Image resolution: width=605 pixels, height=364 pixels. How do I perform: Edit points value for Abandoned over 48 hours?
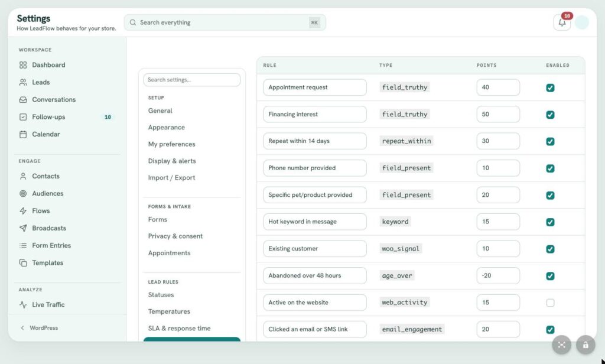tap(498, 275)
